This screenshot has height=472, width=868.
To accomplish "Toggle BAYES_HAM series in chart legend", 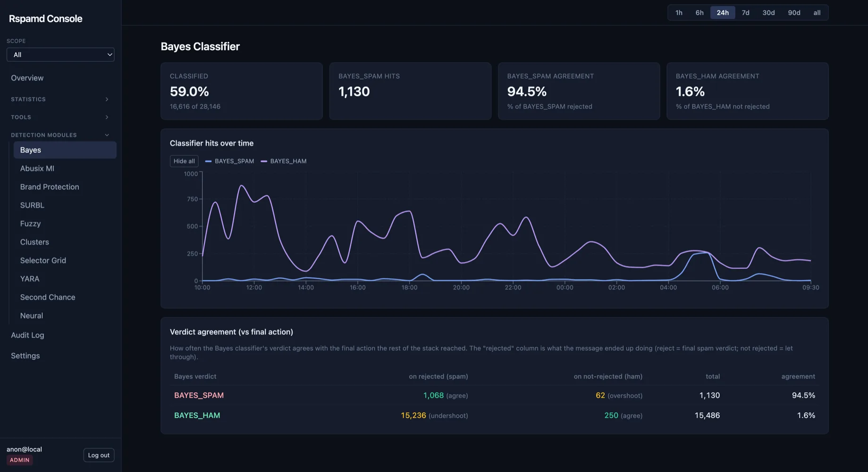I will [284, 161].
